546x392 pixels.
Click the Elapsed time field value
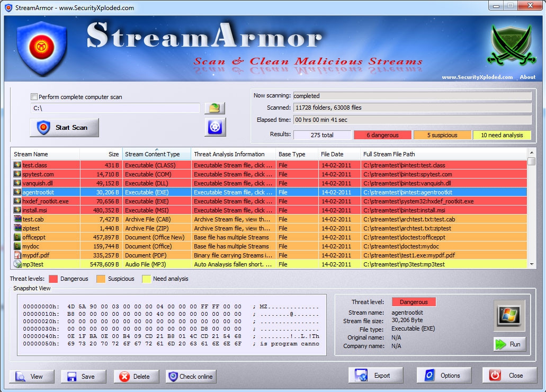coord(413,120)
